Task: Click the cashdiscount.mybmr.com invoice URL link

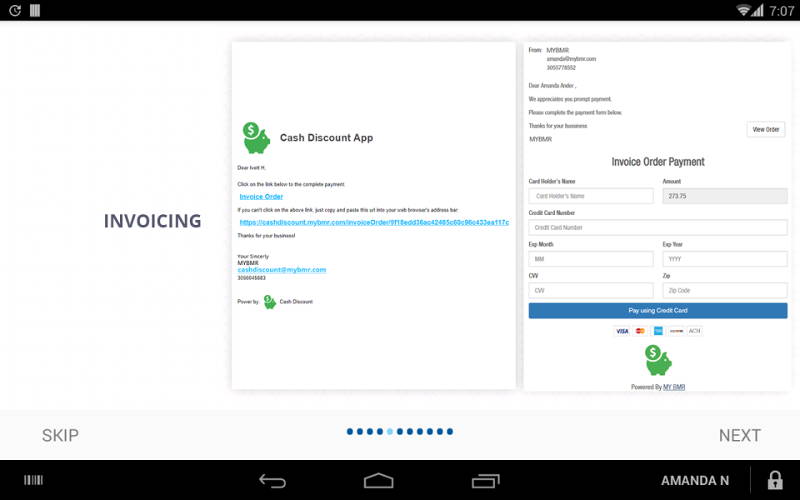Action: (374, 222)
